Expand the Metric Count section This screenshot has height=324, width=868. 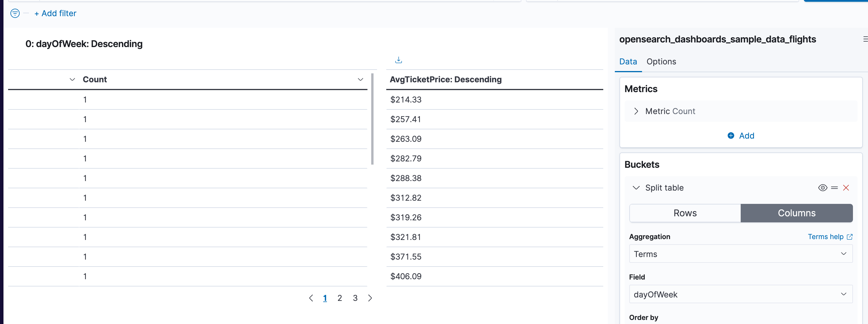point(637,111)
